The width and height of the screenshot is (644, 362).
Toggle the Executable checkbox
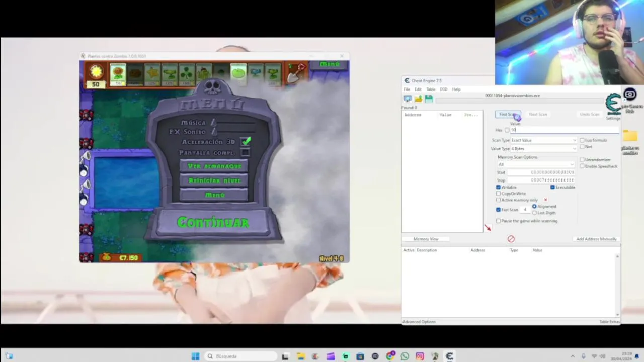click(x=552, y=187)
